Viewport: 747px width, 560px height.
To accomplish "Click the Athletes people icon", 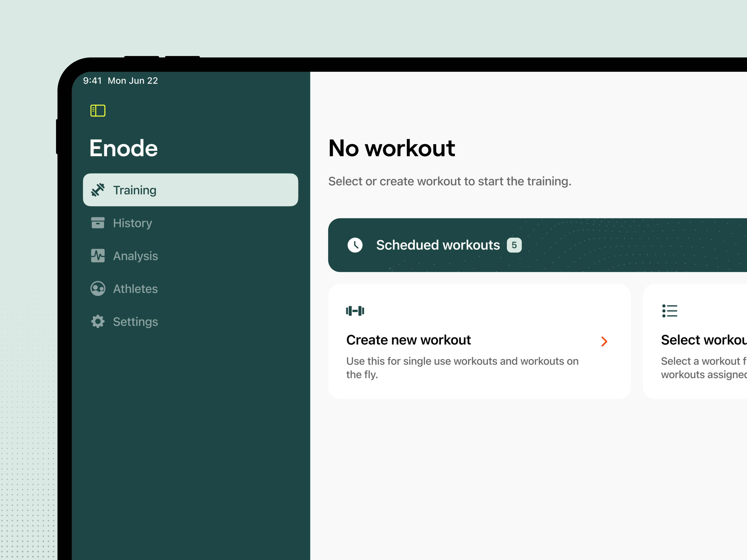I will [x=98, y=289].
